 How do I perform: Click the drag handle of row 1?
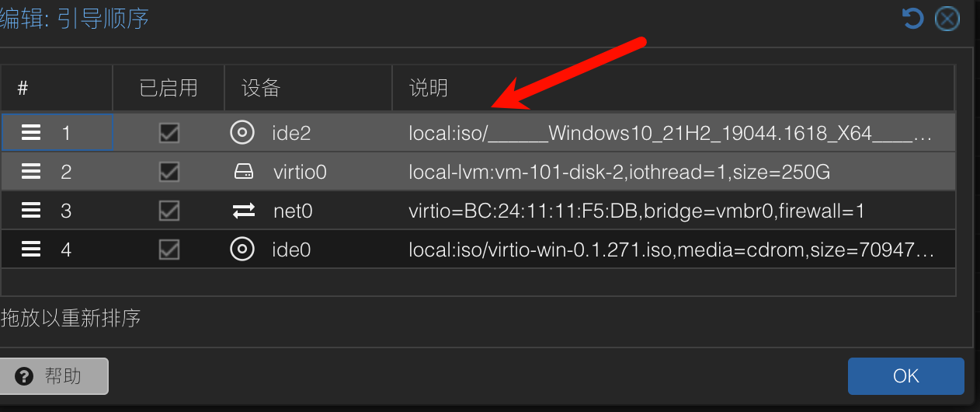click(31, 133)
